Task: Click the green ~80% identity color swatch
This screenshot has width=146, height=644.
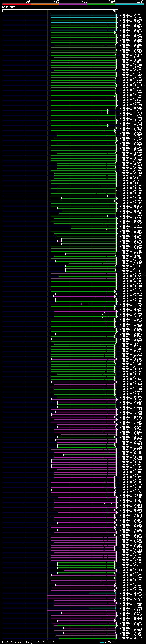Action: [x=101, y=4]
